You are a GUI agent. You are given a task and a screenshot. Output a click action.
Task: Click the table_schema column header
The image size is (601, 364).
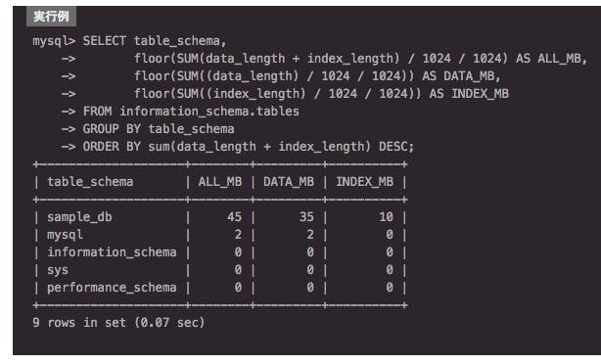click(90, 182)
